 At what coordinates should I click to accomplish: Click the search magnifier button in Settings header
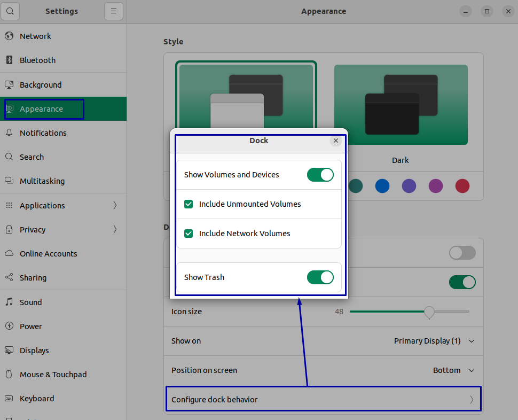click(10, 11)
